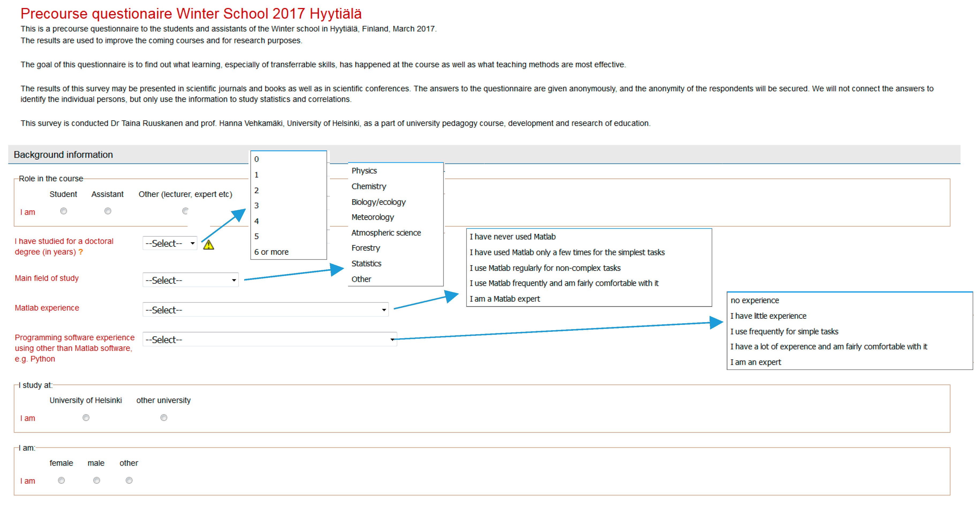The image size is (980, 506).
Task: Choose the female radio button
Action: click(61, 481)
